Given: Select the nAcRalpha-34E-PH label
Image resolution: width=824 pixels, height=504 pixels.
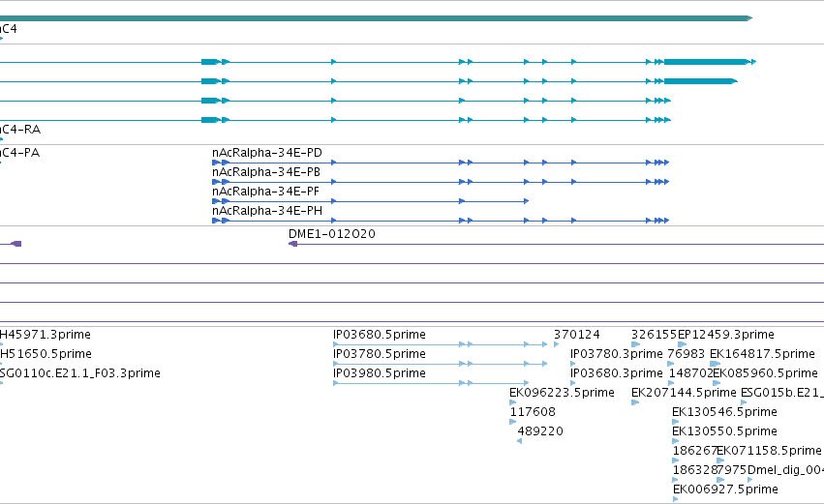Looking at the screenshot, I should pos(267,211).
